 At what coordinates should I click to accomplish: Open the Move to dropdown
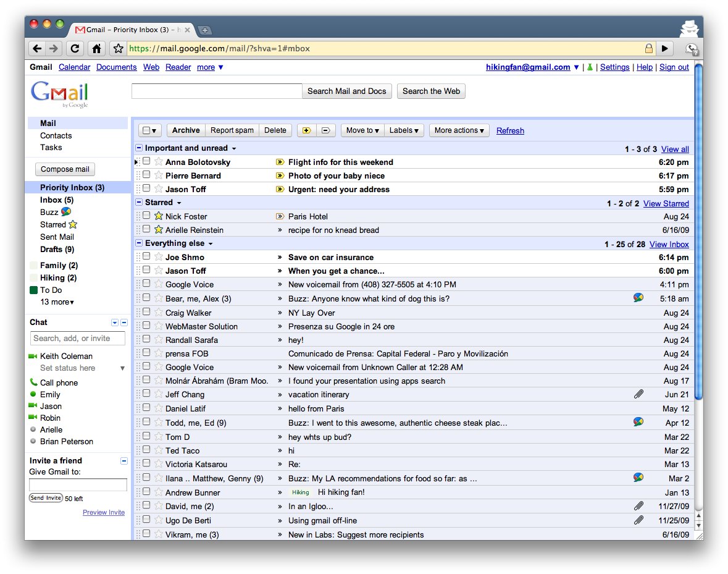click(x=362, y=130)
